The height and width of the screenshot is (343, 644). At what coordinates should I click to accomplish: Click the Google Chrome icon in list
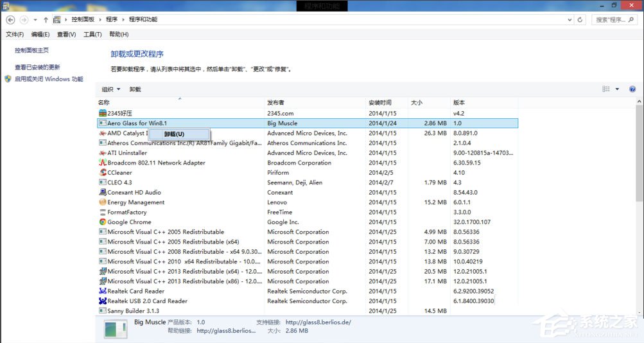click(102, 222)
